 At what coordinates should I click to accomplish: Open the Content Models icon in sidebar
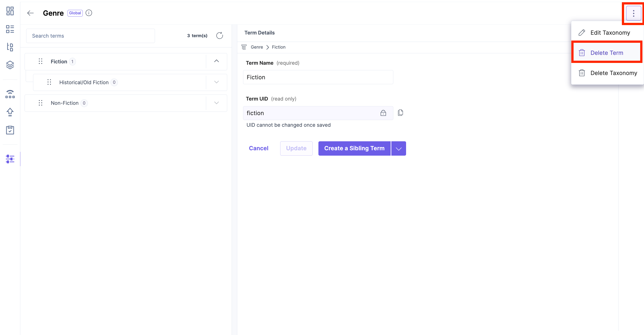point(10,47)
